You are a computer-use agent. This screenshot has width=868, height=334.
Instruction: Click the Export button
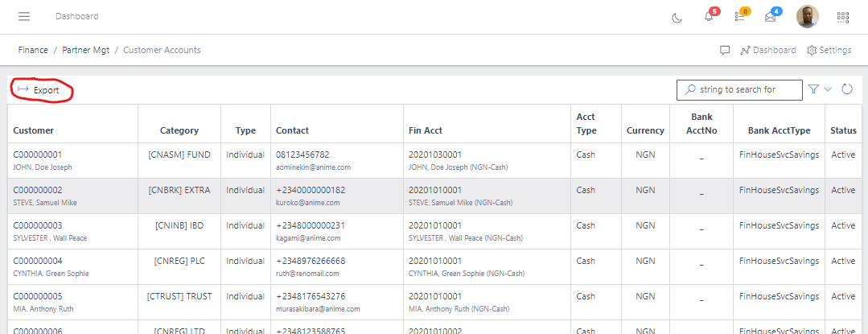pos(39,89)
